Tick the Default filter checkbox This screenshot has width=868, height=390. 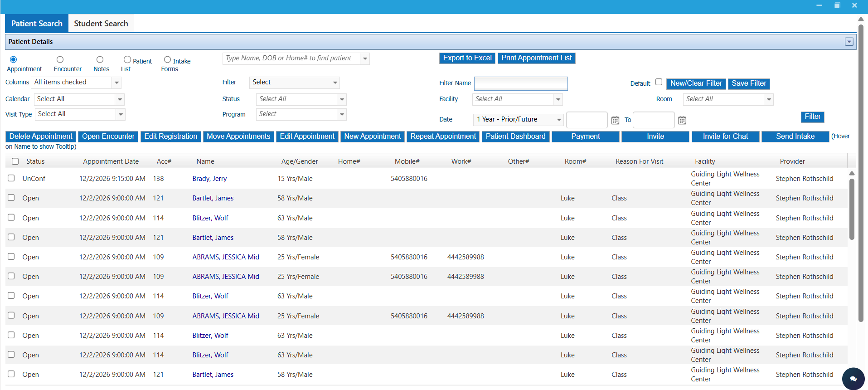click(659, 82)
